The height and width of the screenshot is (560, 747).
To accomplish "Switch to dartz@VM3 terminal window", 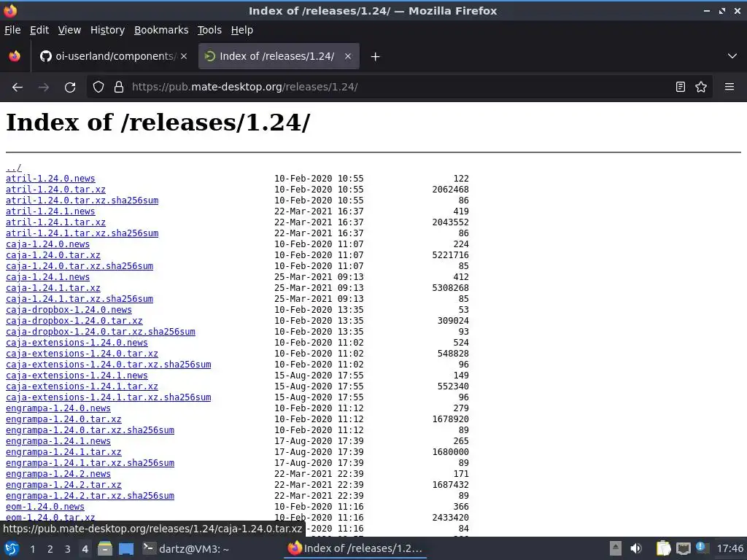I will (186, 549).
